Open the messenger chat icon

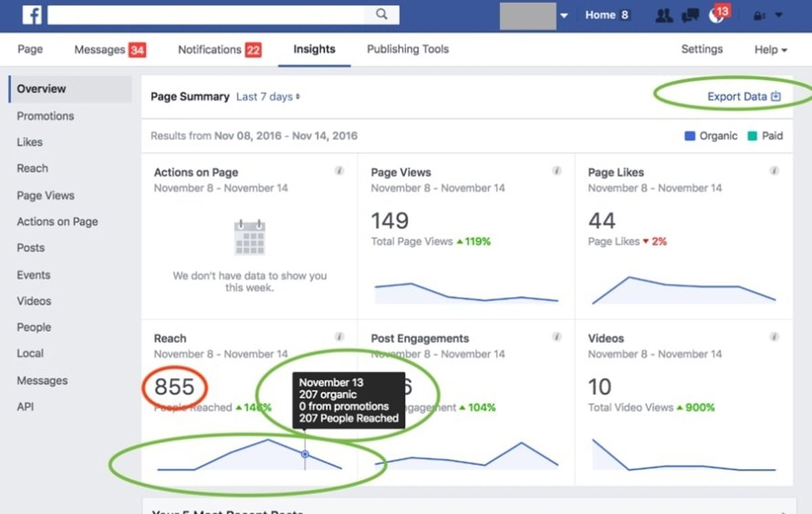pyautogui.click(x=690, y=16)
